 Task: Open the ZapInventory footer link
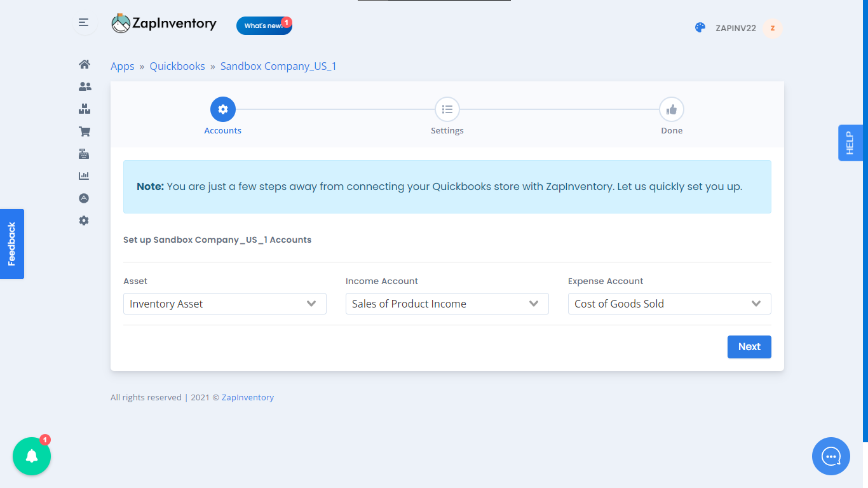[x=248, y=397]
